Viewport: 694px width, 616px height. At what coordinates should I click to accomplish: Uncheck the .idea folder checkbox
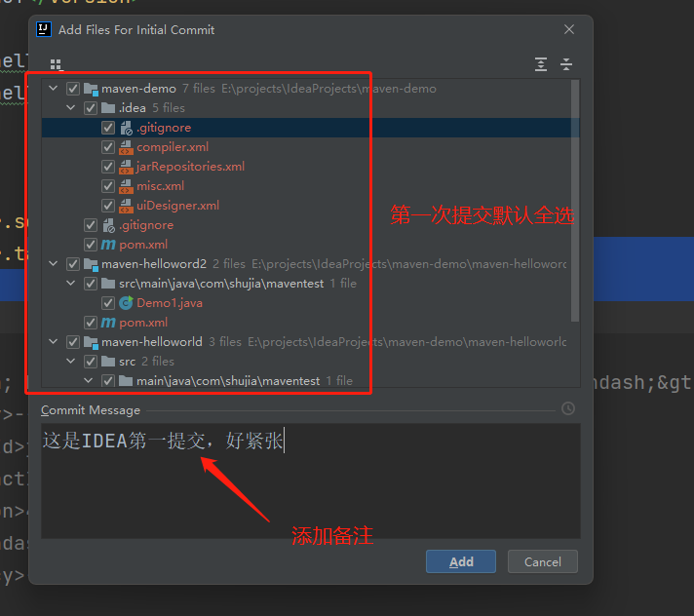click(x=91, y=108)
